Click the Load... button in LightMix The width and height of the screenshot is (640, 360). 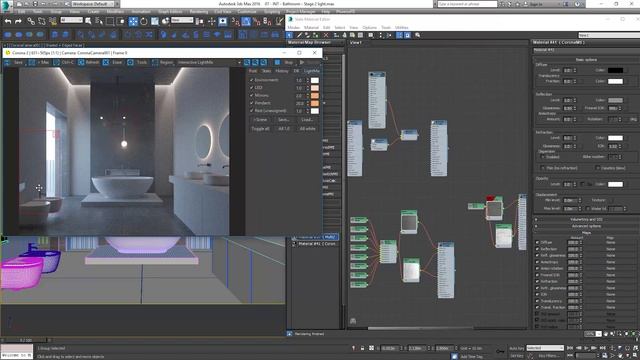307,120
